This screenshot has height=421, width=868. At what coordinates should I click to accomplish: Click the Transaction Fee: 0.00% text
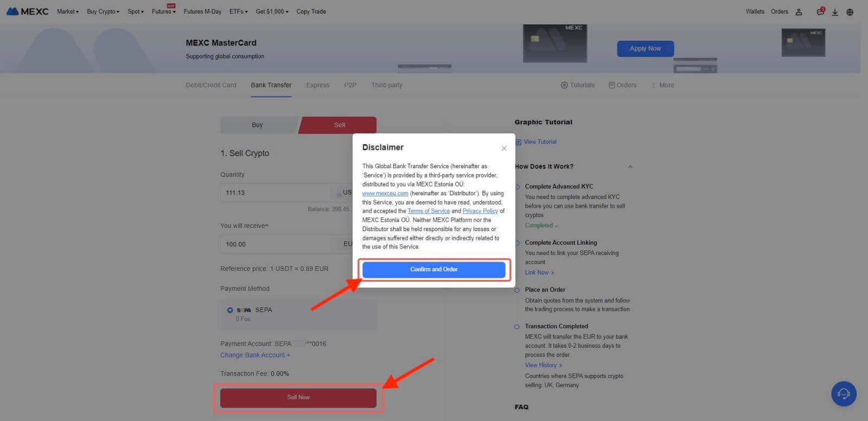pos(254,373)
